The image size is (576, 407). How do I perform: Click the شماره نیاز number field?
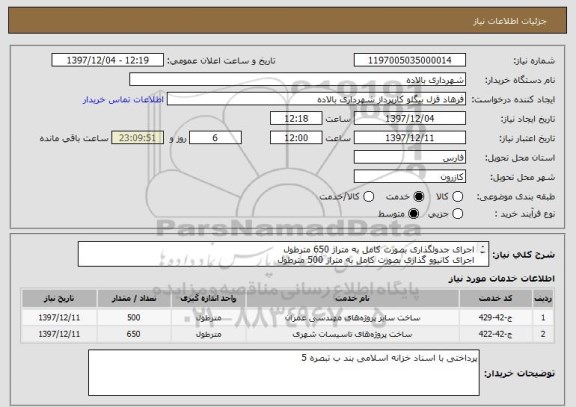tap(410, 60)
